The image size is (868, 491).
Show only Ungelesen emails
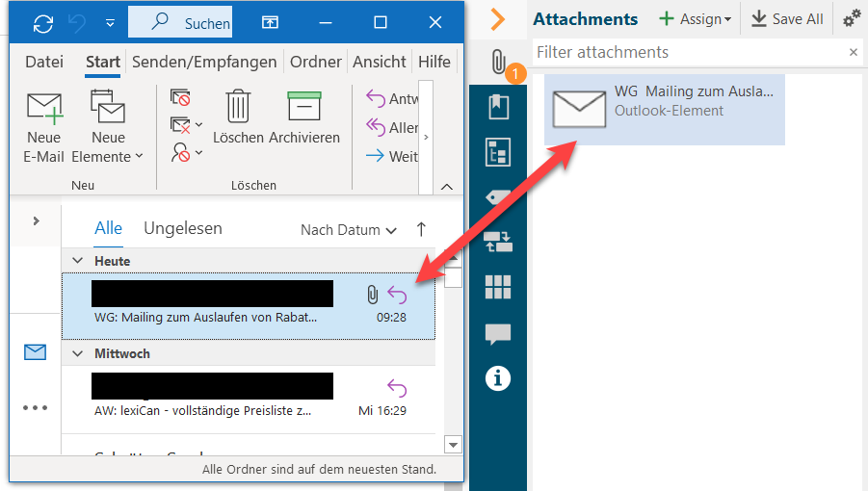point(183,228)
